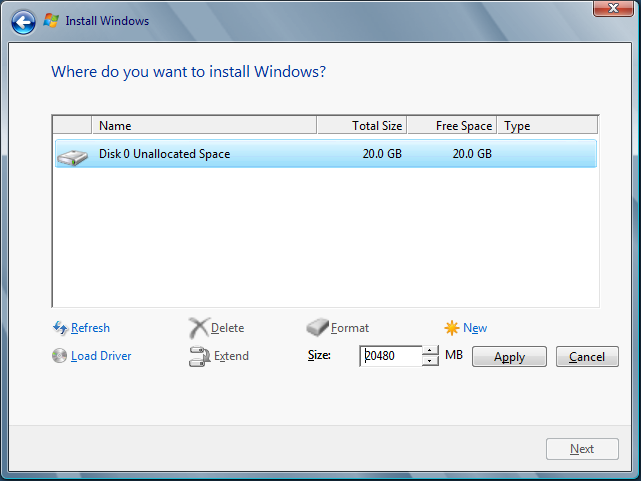Click into the Size input field
Image resolution: width=641 pixels, height=481 pixels.
pos(390,356)
